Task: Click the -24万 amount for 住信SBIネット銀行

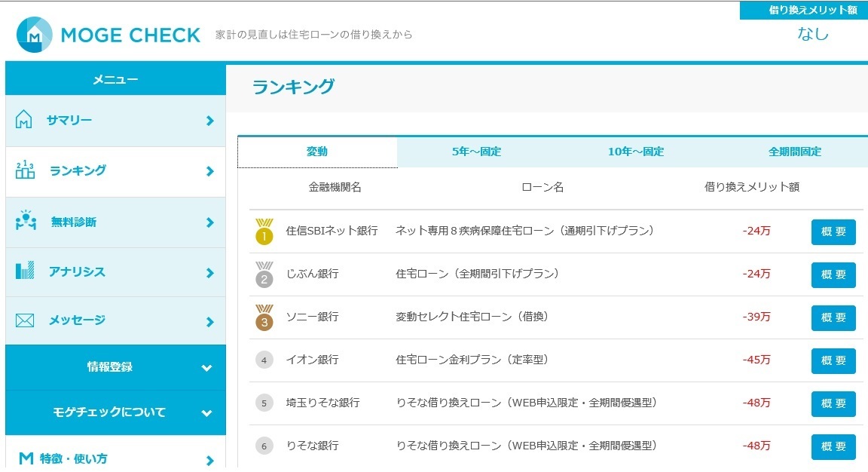Action: pyautogui.click(x=756, y=231)
